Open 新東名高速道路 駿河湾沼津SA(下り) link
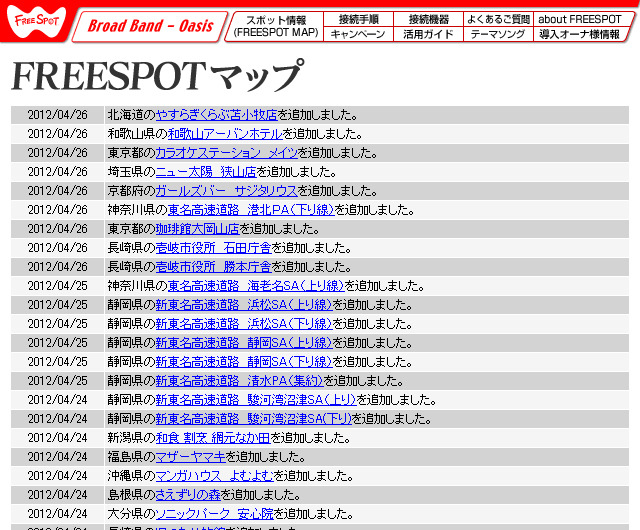Viewport: 640px width, 530px height. click(x=253, y=419)
